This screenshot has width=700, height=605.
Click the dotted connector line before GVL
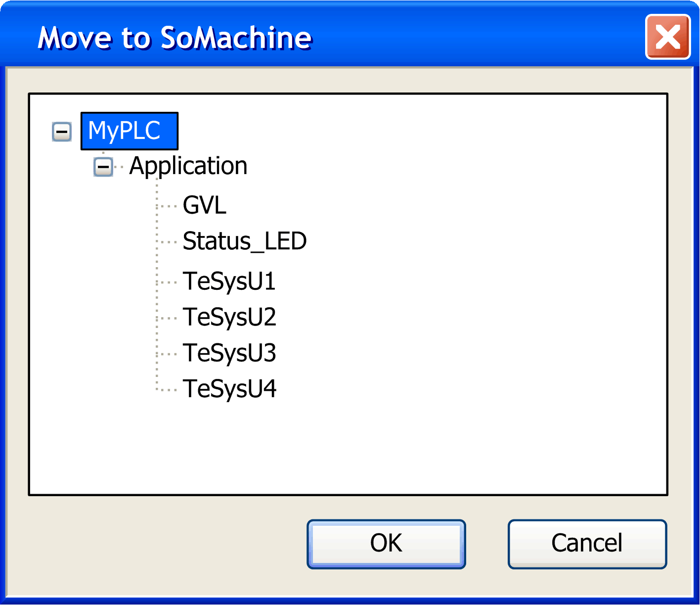coord(167,206)
